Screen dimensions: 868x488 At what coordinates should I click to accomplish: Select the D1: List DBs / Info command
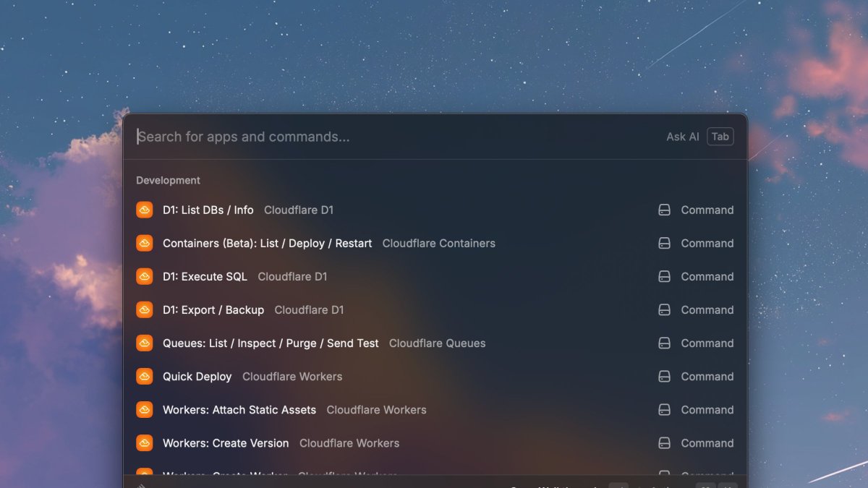click(x=435, y=210)
